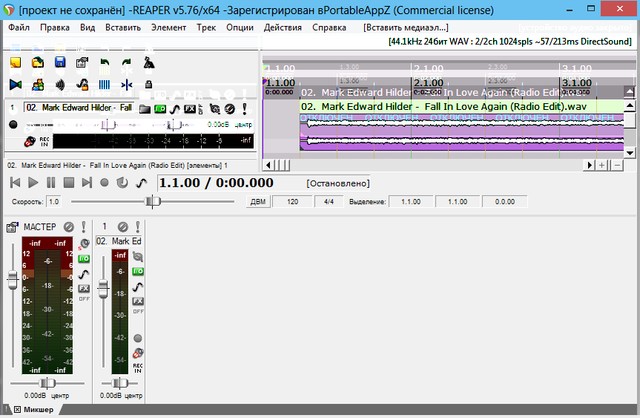Open the Файл menu
This screenshot has height=418, width=640.
18,26
